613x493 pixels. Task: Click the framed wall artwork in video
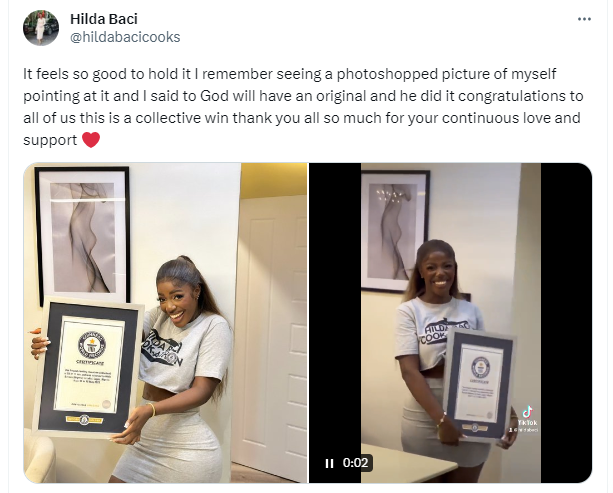395,231
